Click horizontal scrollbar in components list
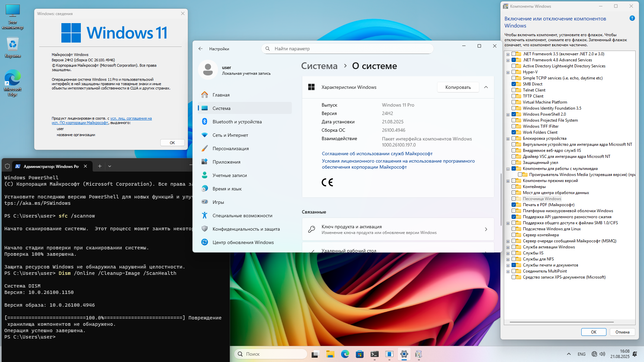Image resolution: width=644 pixels, height=362 pixels. 561,322
